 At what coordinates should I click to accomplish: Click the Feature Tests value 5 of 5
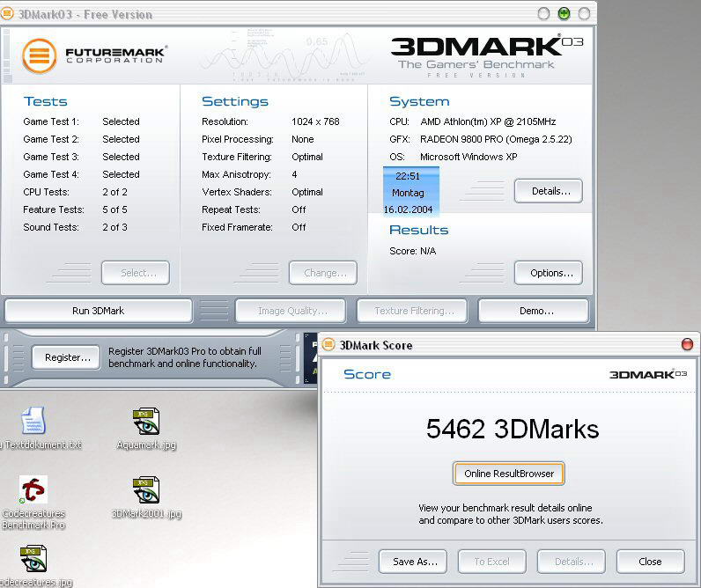pos(114,209)
